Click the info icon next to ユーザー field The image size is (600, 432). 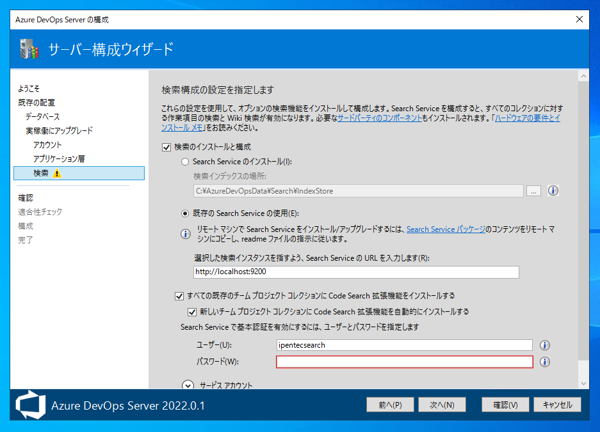(x=545, y=345)
